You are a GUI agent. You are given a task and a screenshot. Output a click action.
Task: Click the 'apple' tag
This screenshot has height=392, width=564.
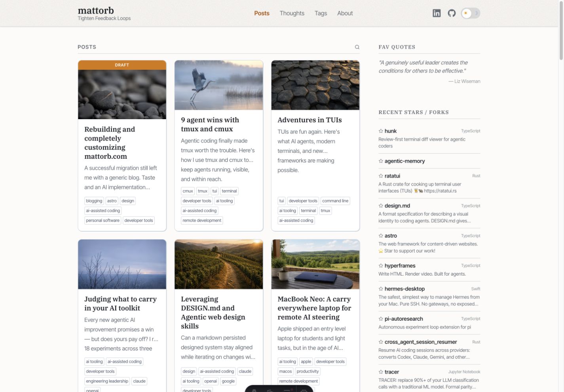tap(306, 362)
